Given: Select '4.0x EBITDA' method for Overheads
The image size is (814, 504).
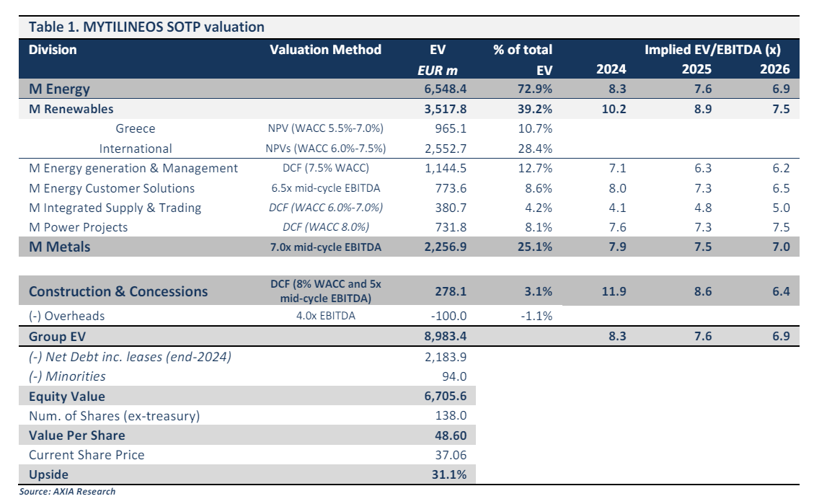Looking at the screenshot, I should pos(325,316).
